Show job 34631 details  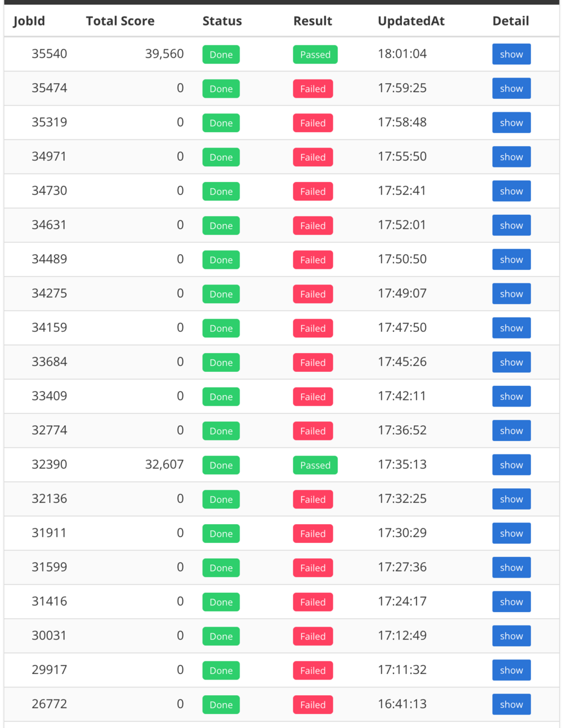tap(512, 225)
